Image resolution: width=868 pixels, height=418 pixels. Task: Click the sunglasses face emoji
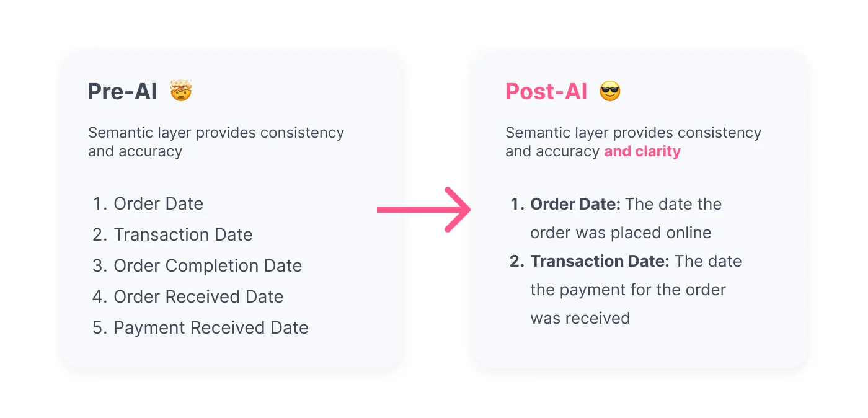coord(610,92)
